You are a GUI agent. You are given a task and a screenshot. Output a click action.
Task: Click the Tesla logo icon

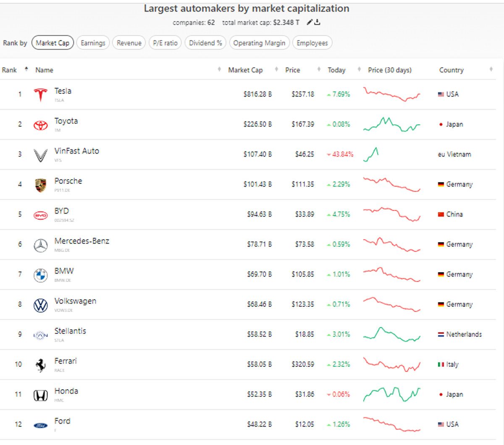tap(41, 95)
